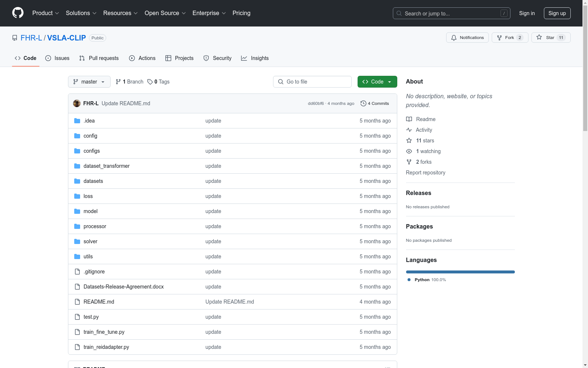Screen dimensions: 588x368
Task: Click the Report repository link
Action: tap(426, 173)
